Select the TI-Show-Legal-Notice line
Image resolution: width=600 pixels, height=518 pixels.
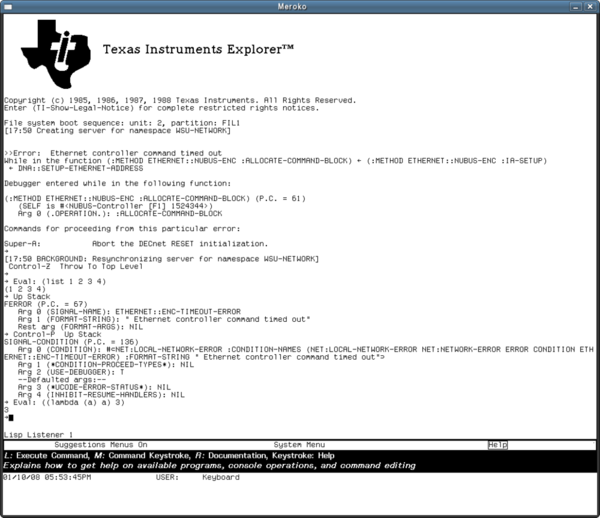pyautogui.click(x=161, y=108)
